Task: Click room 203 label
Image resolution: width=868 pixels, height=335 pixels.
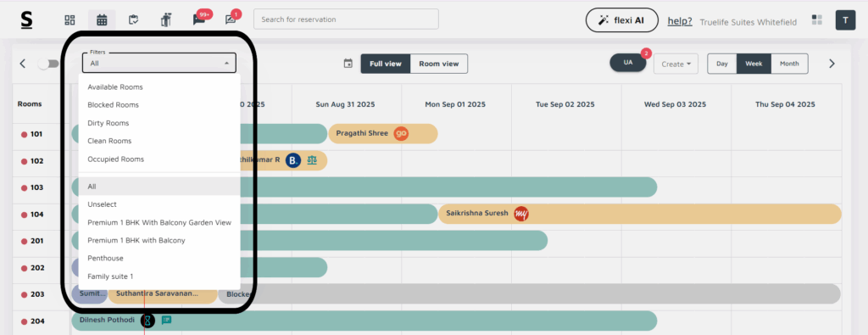Action: tap(37, 294)
